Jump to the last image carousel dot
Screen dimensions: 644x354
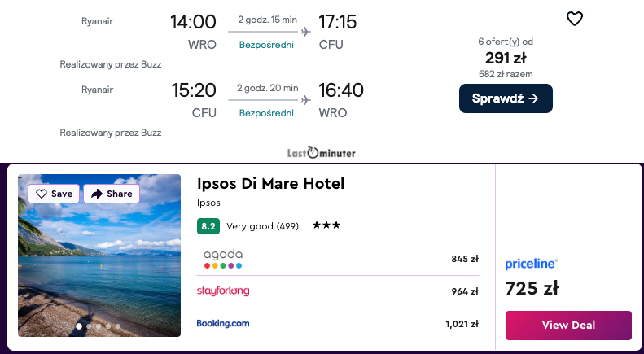point(118,326)
